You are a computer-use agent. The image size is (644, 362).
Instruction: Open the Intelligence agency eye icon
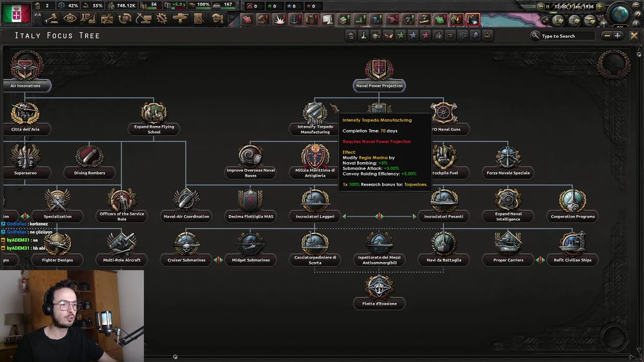70,19
